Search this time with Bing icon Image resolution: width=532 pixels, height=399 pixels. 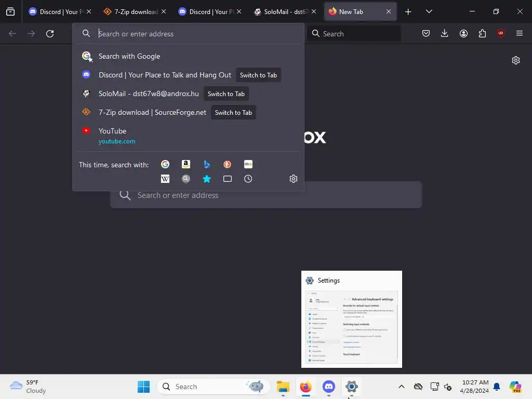[207, 164]
